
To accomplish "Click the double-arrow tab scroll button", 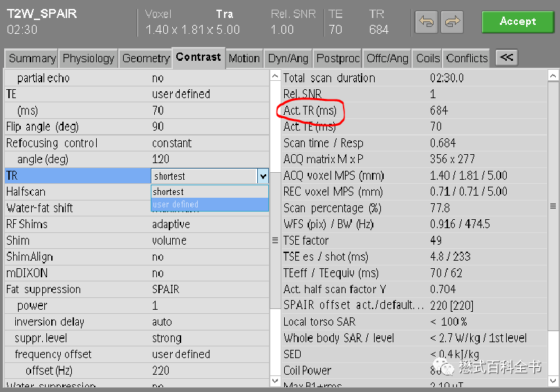I will click(x=506, y=58).
